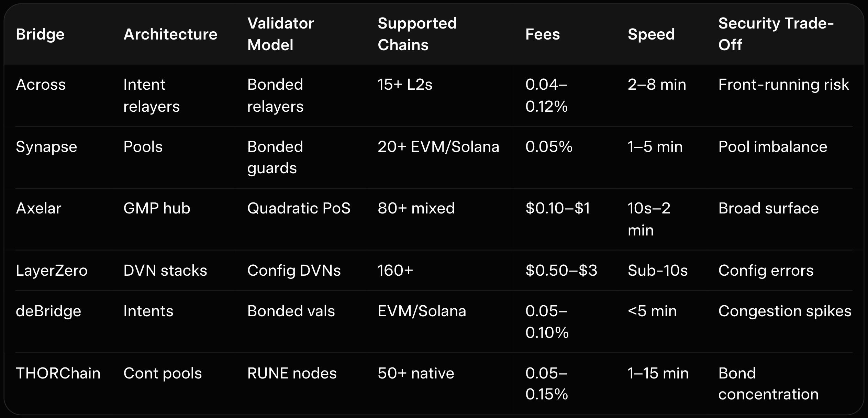The height and width of the screenshot is (418, 868).
Task: Click the Validator Model column header
Action: [280, 34]
